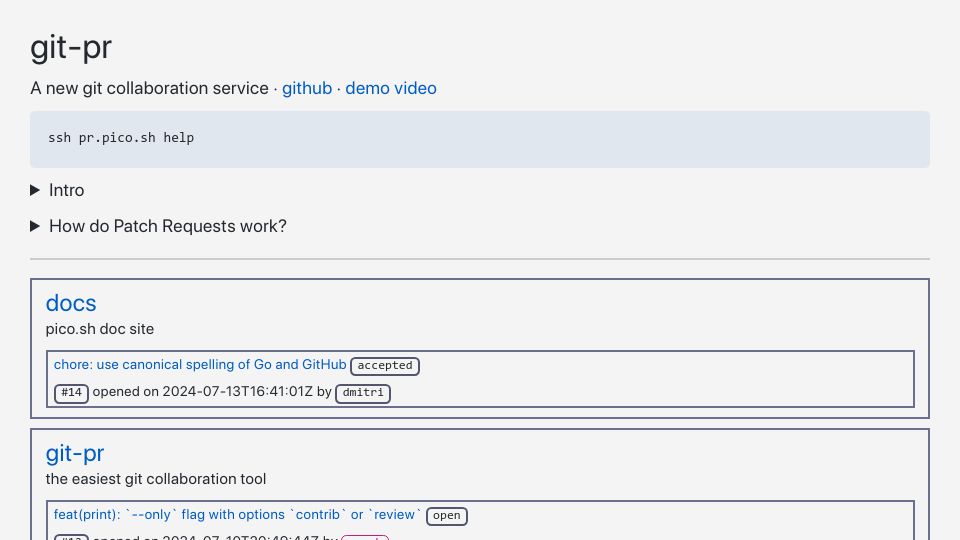Click the accepted status badge
This screenshot has height=540, width=960.
pyautogui.click(x=385, y=366)
